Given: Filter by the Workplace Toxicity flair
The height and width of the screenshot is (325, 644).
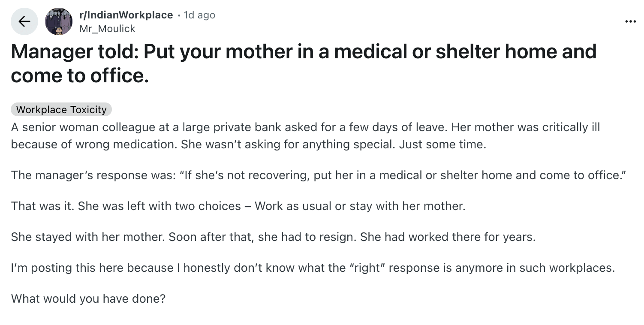Looking at the screenshot, I should pyautogui.click(x=61, y=110).
